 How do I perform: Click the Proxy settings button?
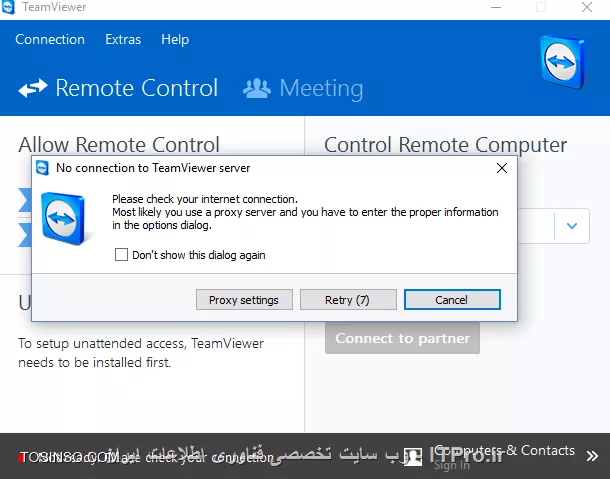pyautogui.click(x=244, y=300)
